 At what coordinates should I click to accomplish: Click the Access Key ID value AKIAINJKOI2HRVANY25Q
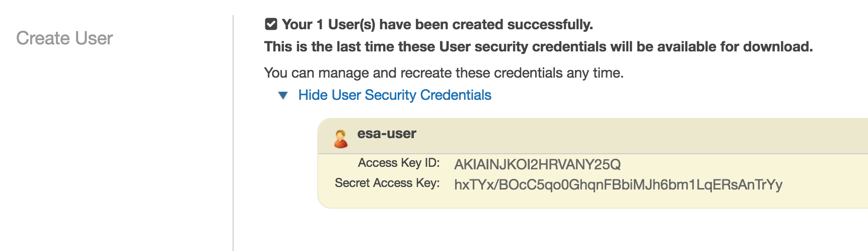point(537,164)
